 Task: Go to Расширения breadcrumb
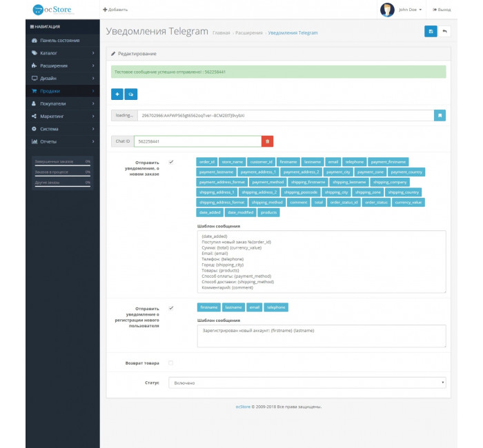pyautogui.click(x=249, y=33)
